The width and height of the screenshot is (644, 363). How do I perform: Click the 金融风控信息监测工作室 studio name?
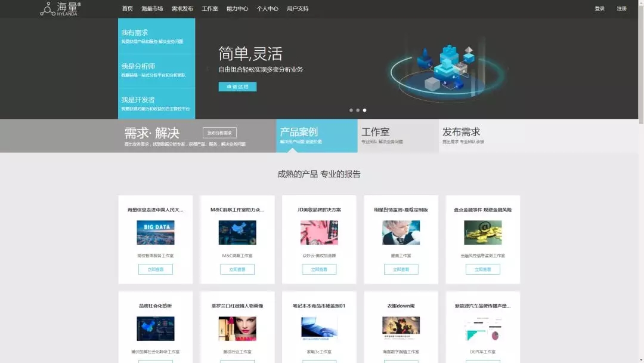[x=482, y=256]
